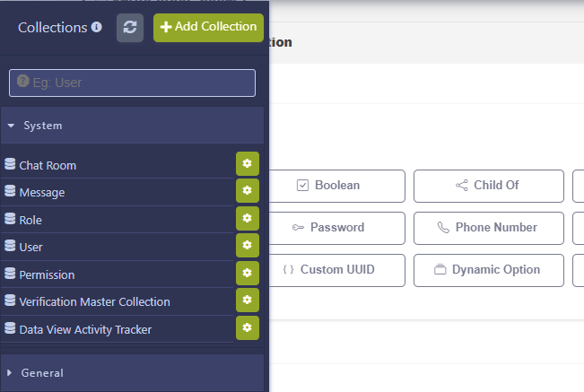
Task: Open settings gear for Message collection
Action: point(247,191)
